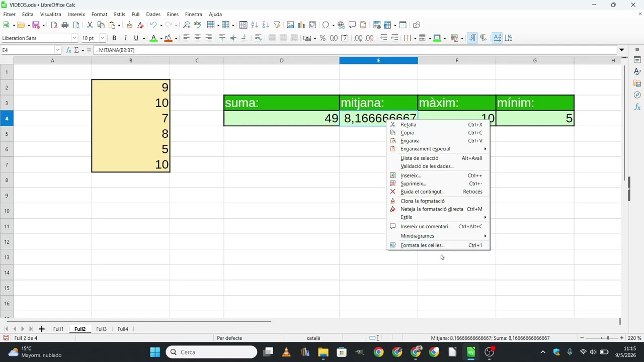Insert chart toolbar icon

tap(301, 25)
